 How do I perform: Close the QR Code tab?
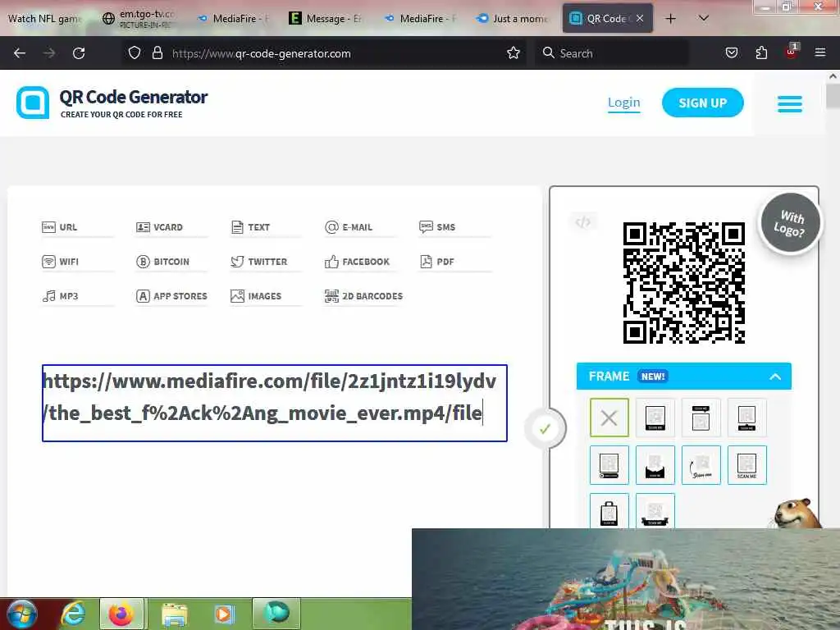[640, 19]
